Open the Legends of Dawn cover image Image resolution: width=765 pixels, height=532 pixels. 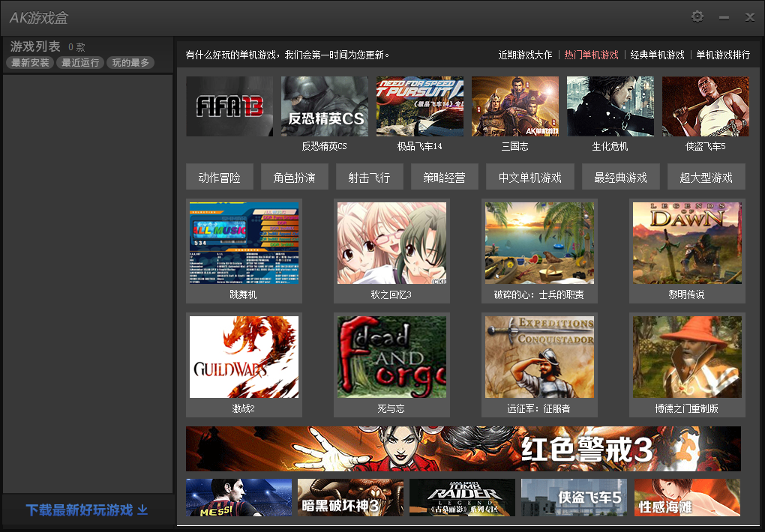click(688, 243)
